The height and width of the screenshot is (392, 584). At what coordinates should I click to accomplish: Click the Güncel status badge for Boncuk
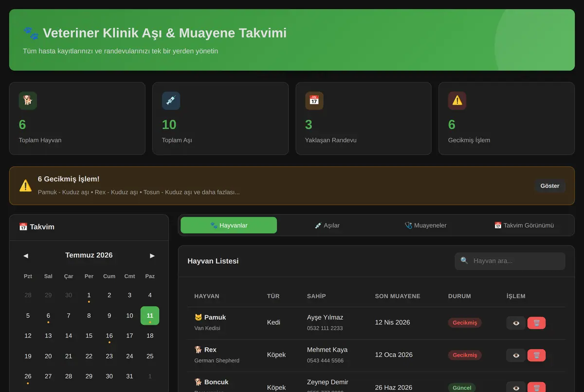coord(462,388)
